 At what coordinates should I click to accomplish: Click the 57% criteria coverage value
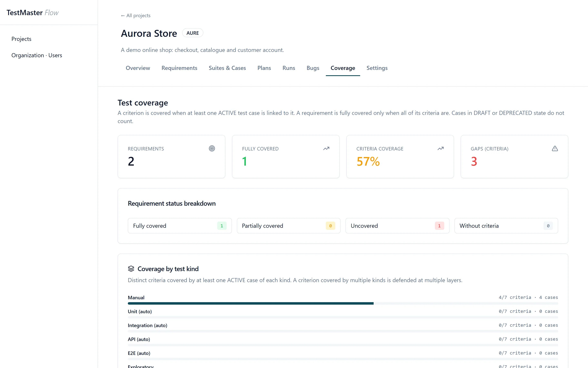coord(368,161)
